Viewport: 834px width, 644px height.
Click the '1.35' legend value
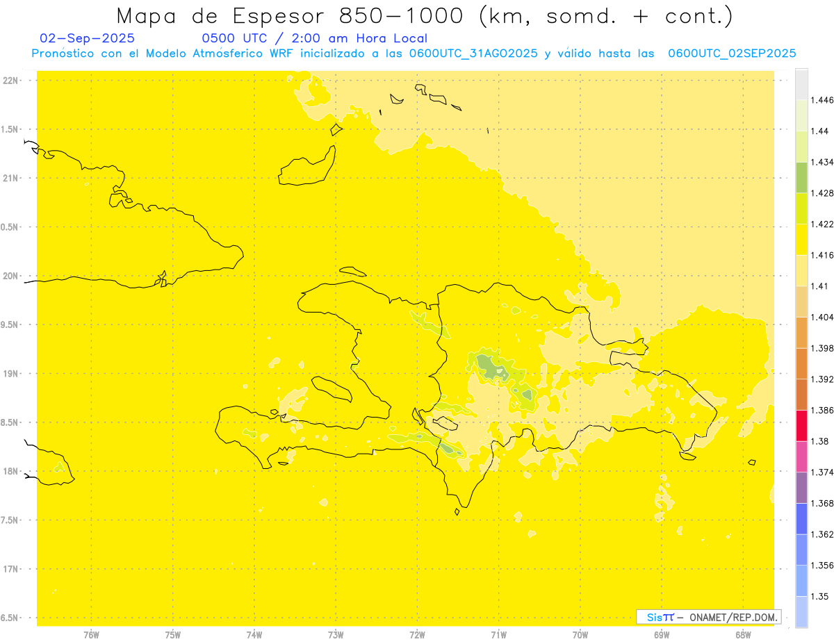(819, 597)
